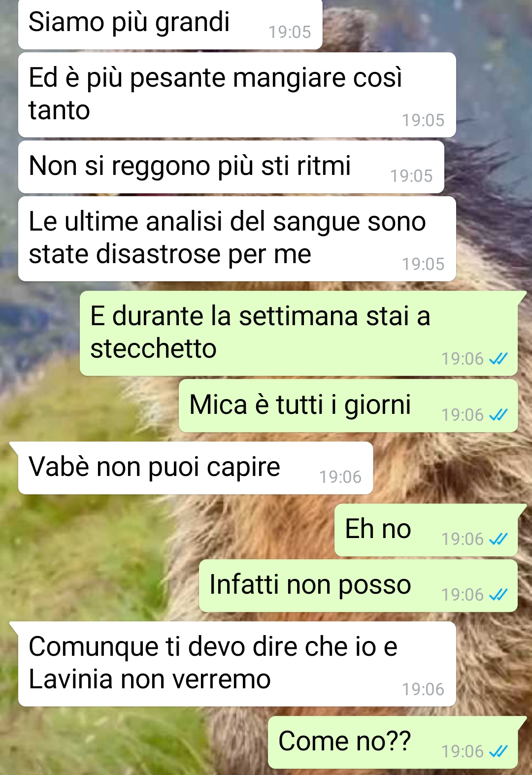Image resolution: width=532 pixels, height=775 pixels.
Task: Tap the 'Non si reggono più sti ritmi' bubble
Action: tap(231, 167)
